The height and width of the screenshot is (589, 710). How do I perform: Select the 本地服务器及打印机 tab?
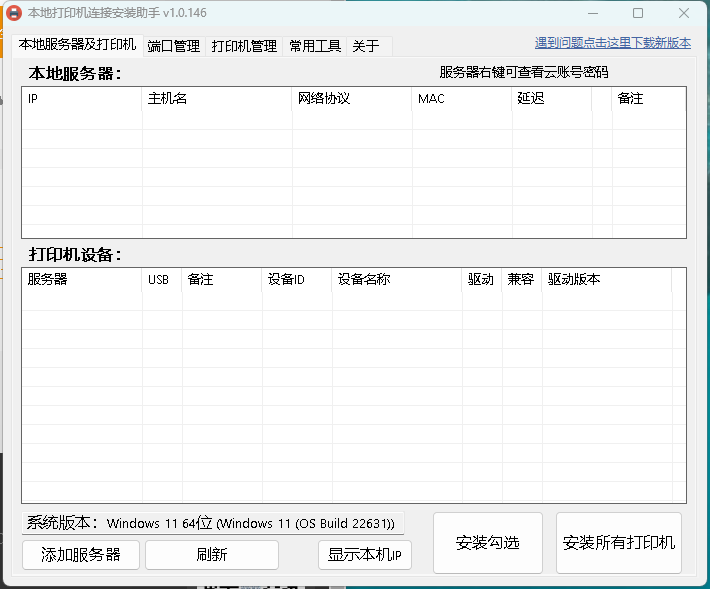point(77,45)
